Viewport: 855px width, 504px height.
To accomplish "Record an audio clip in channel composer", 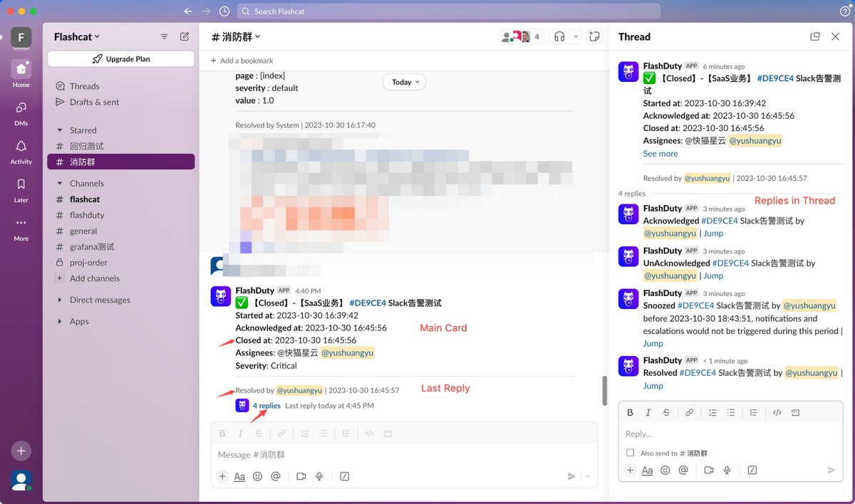I will click(319, 476).
